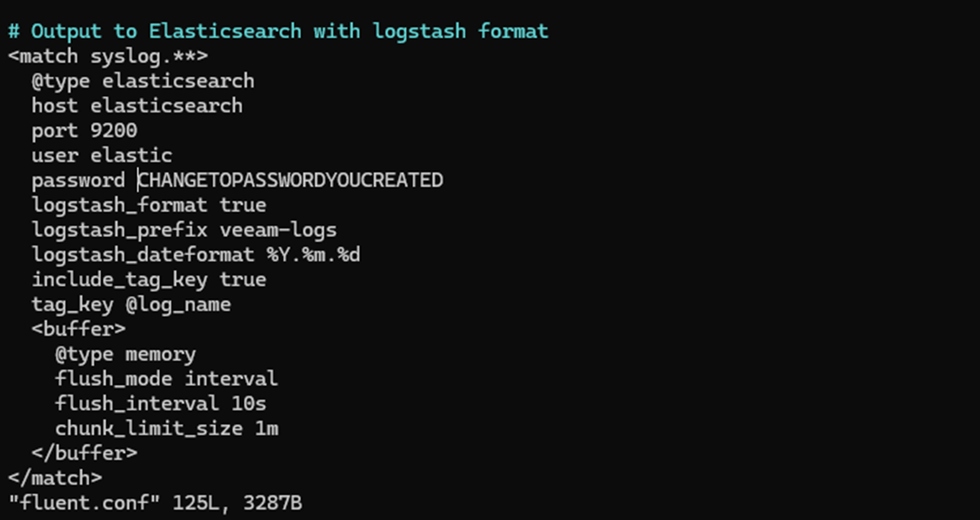Click the chunk_limit_size 1m line

[x=166, y=428]
